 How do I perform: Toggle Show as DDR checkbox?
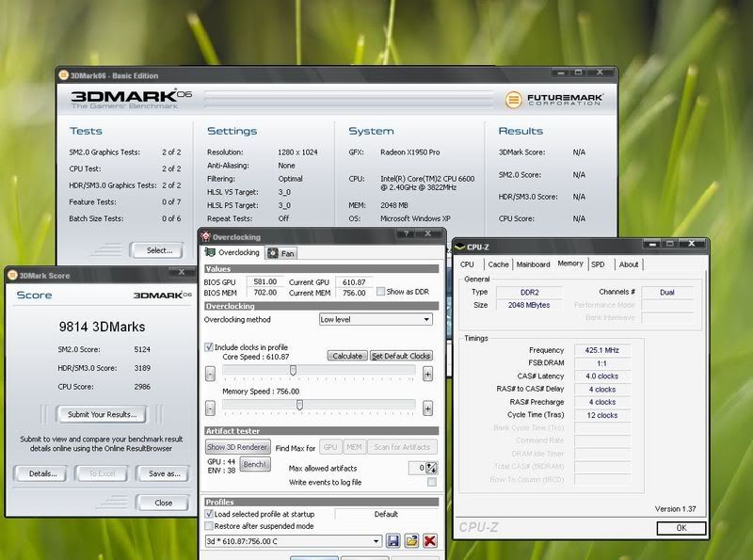click(381, 292)
